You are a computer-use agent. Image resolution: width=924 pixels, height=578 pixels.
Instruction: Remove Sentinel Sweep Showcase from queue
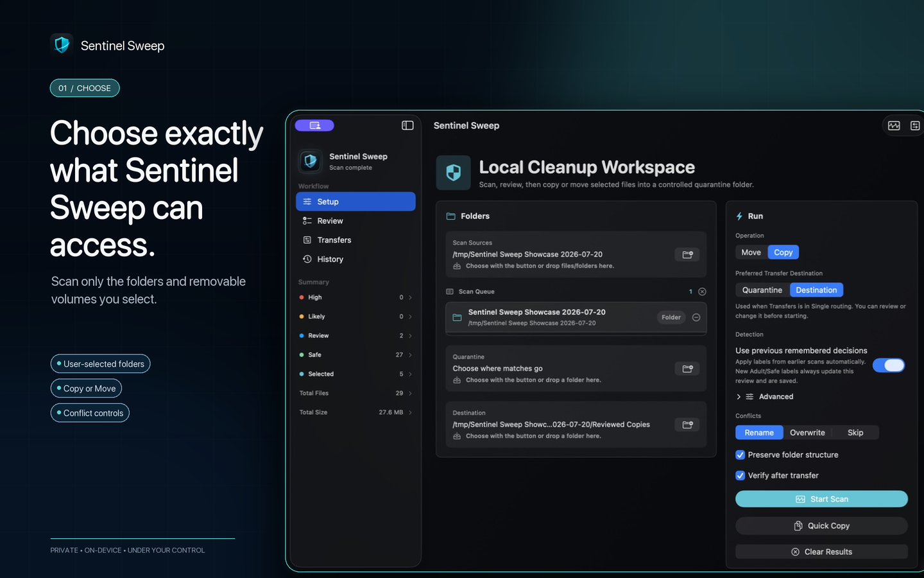696,317
